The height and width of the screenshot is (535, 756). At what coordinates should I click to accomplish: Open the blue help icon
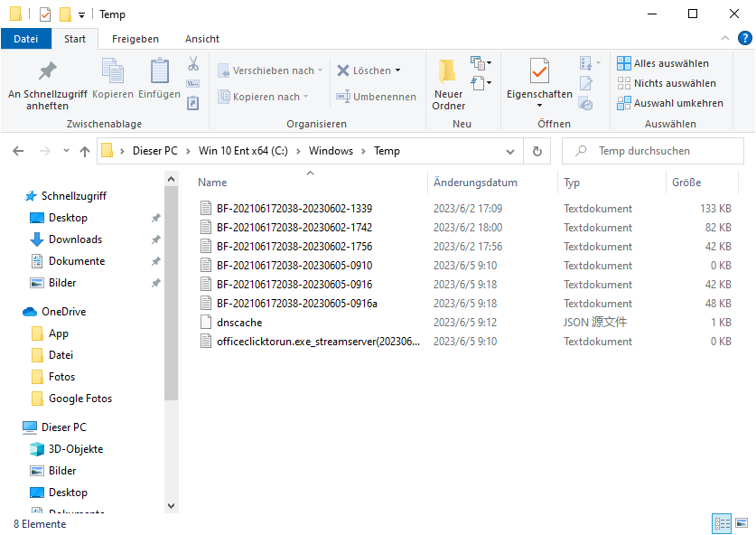pos(745,38)
